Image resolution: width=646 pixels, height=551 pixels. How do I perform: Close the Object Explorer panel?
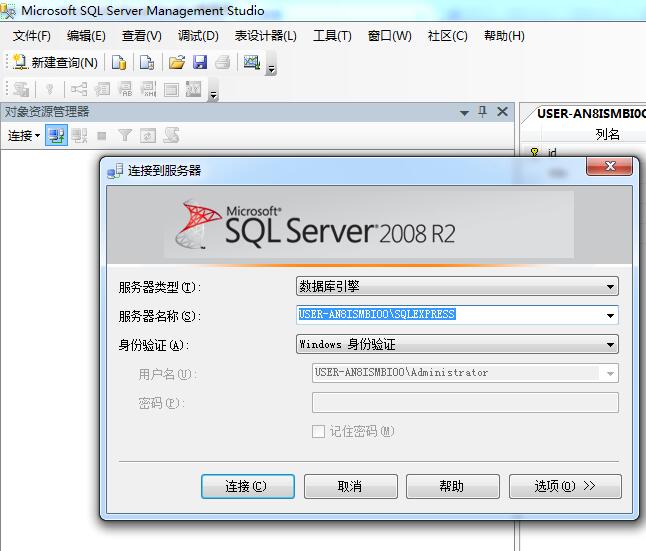[502, 111]
